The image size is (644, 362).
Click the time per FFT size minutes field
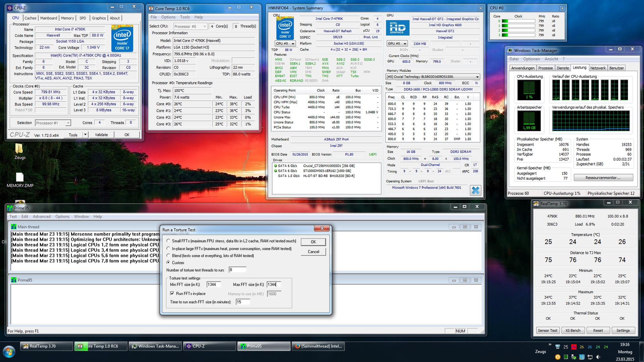[243, 302]
